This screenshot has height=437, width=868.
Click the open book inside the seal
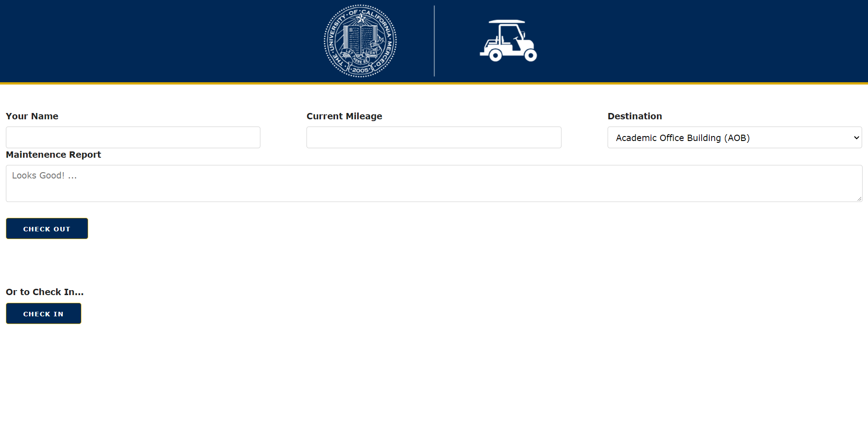(359, 38)
